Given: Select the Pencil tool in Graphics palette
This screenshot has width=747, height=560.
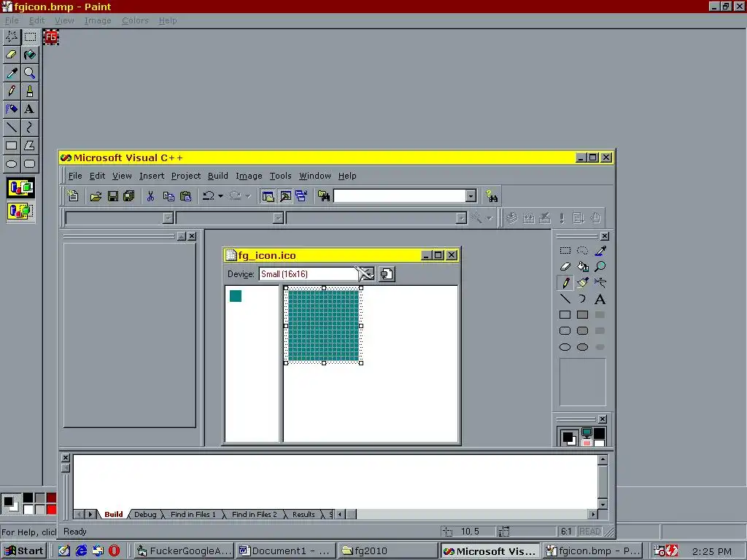Looking at the screenshot, I should click(565, 283).
